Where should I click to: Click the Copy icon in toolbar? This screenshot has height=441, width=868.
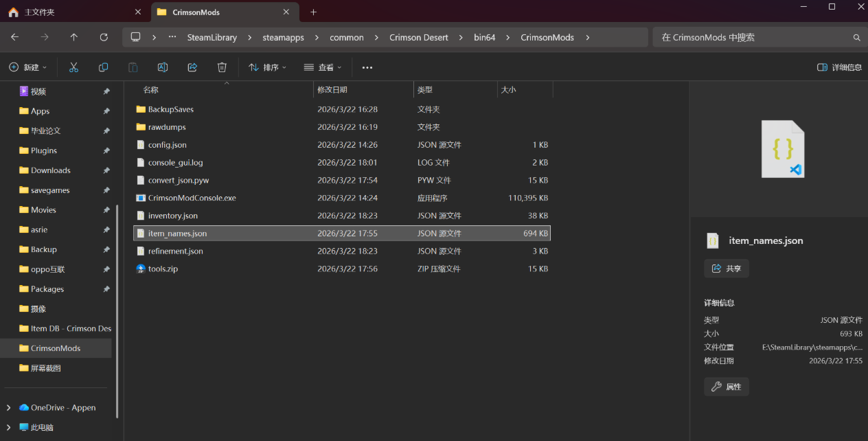[103, 67]
